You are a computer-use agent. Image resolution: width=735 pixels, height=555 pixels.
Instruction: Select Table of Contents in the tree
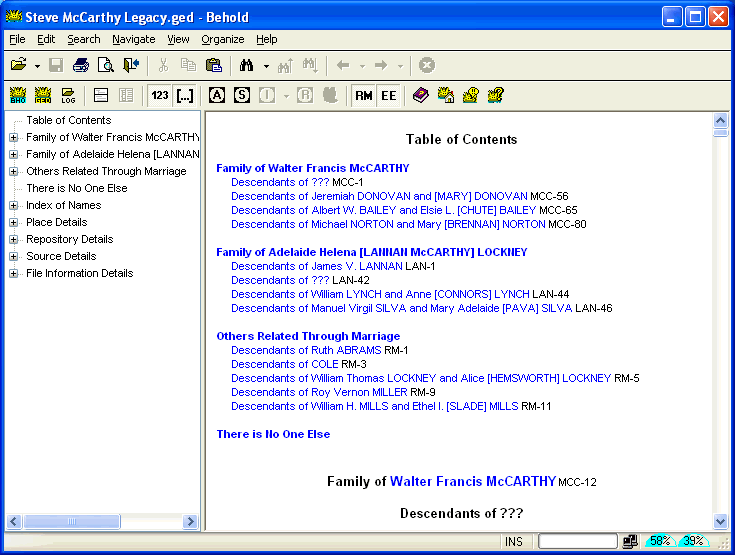coord(69,120)
